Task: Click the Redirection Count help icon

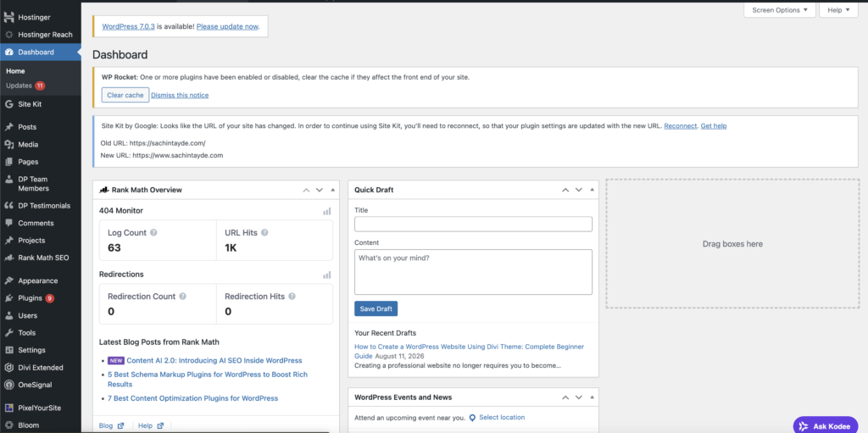Action: [x=183, y=297]
